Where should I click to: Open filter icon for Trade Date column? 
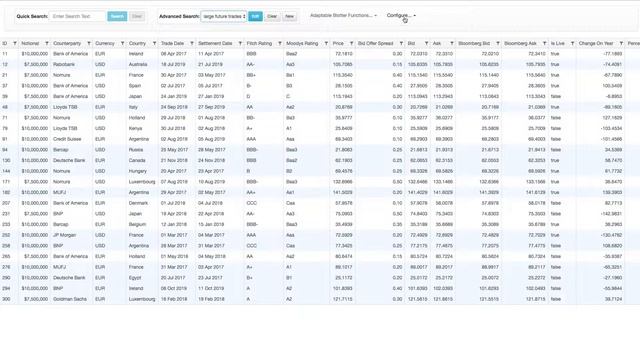191,43
